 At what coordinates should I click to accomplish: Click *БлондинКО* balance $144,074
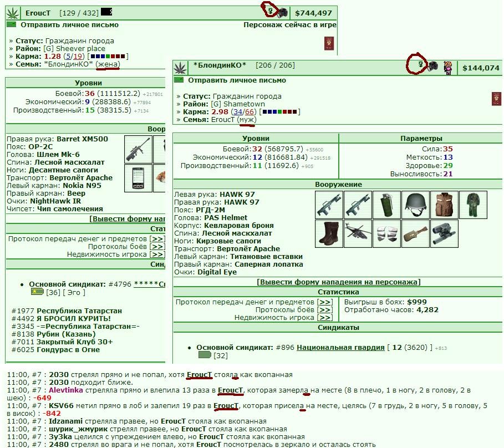pos(481,68)
